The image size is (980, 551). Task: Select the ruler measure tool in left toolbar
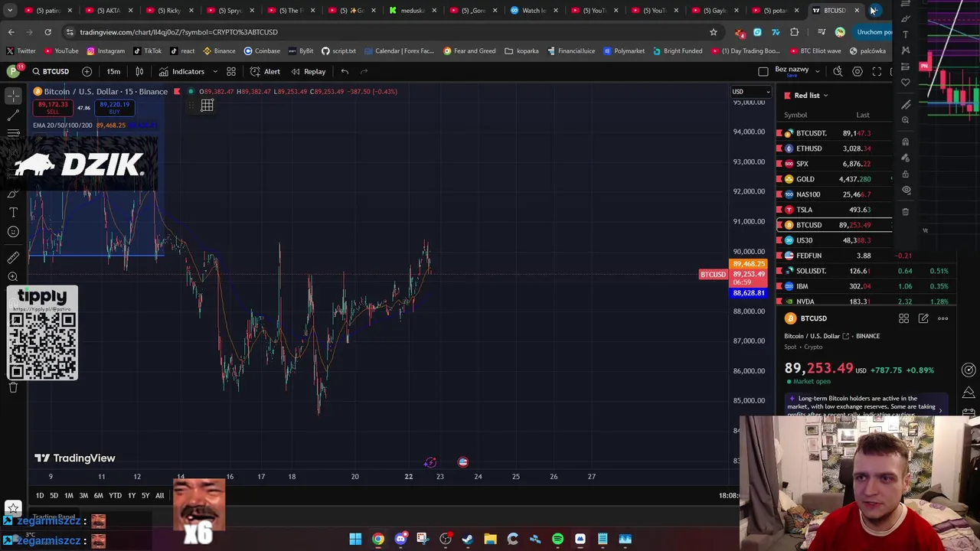pyautogui.click(x=13, y=258)
